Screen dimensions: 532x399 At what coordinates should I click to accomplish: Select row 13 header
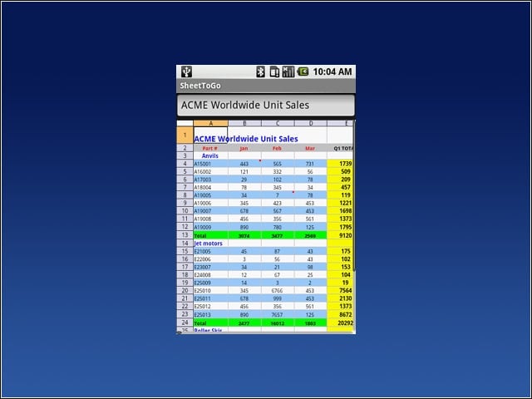pyautogui.click(x=185, y=235)
